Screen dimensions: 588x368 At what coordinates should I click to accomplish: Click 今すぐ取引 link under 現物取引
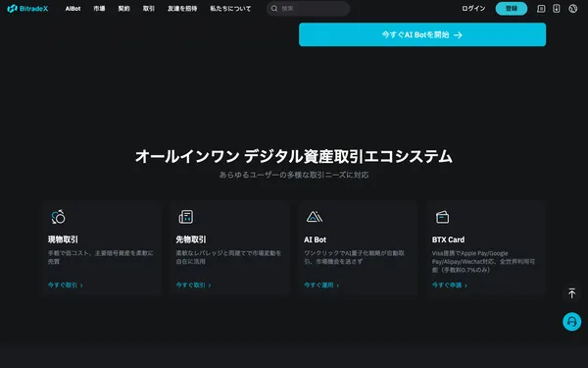pyautogui.click(x=66, y=285)
